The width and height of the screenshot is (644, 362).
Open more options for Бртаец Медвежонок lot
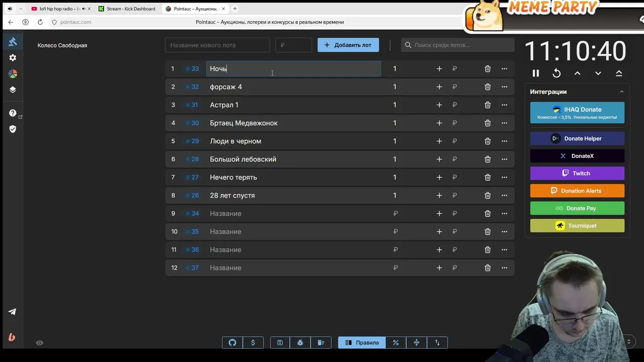point(504,123)
